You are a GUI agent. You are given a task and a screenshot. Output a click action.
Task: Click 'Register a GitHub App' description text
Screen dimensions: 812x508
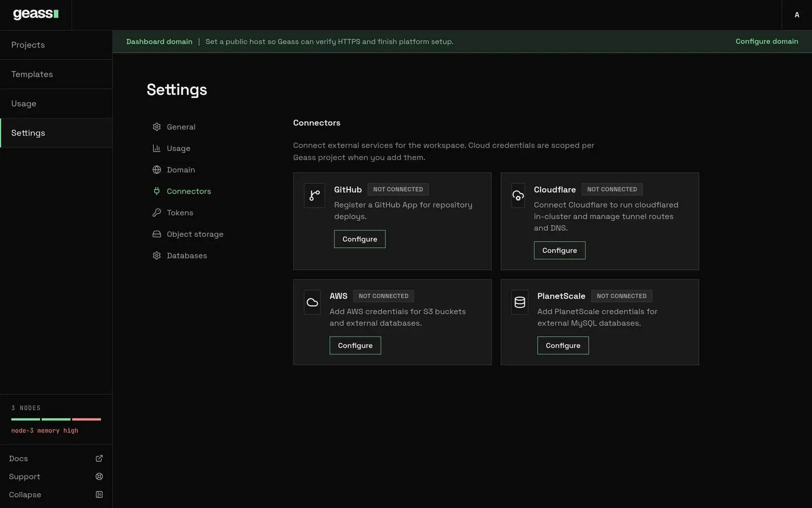click(403, 211)
